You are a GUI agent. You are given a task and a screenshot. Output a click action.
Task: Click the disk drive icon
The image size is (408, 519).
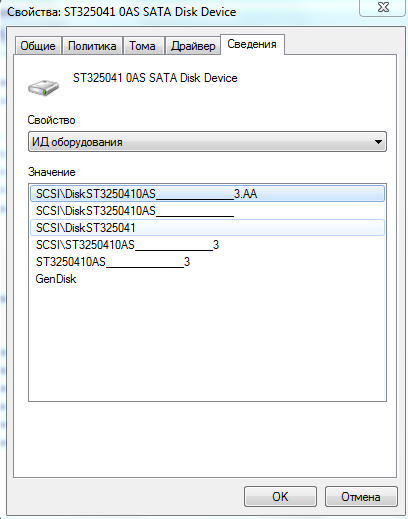(x=43, y=88)
